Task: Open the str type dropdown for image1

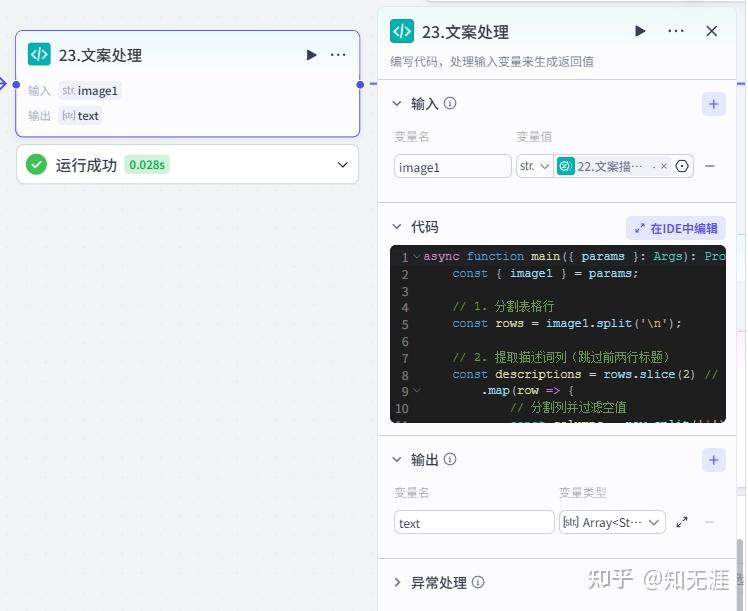Action: point(534,166)
